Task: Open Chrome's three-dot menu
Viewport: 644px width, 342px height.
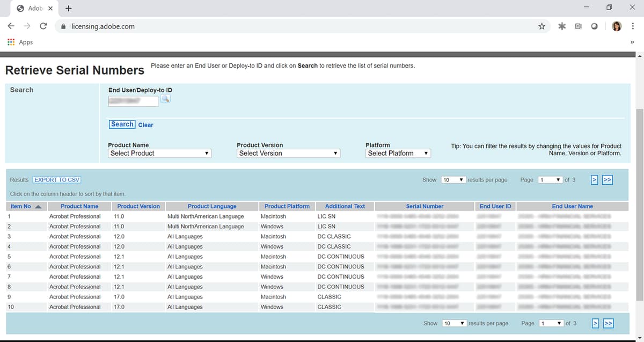Action: 634,26
